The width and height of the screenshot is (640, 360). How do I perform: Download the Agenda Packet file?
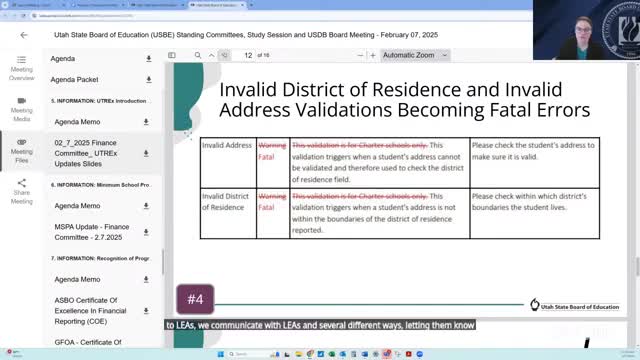coord(149,80)
